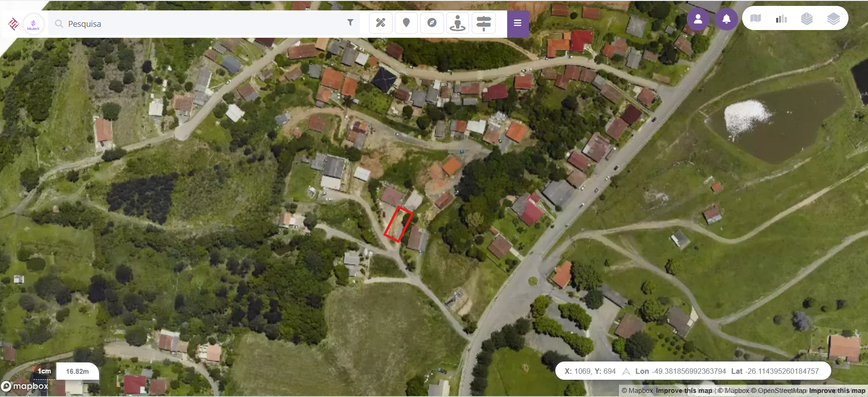868x397 pixels.
Task: Click the tributech round logo button
Action: point(33,24)
